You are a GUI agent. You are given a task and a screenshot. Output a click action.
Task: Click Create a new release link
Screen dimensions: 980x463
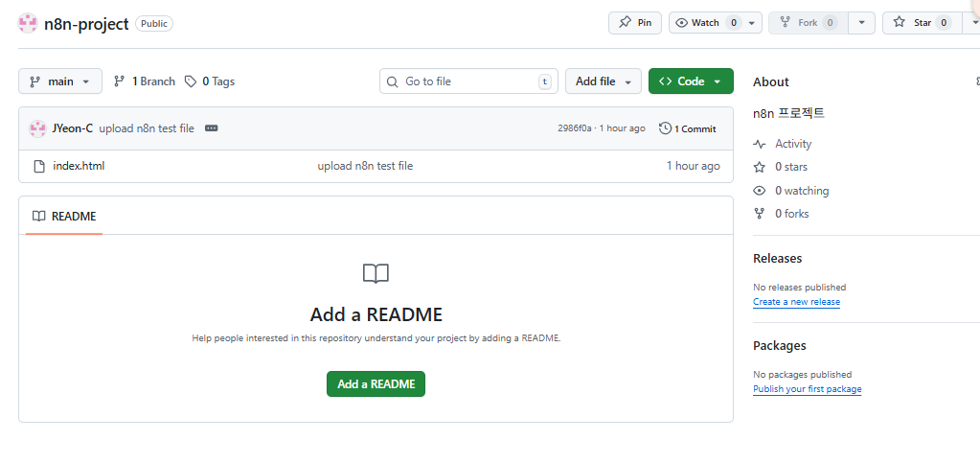pyautogui.click(x=796, y=302)
